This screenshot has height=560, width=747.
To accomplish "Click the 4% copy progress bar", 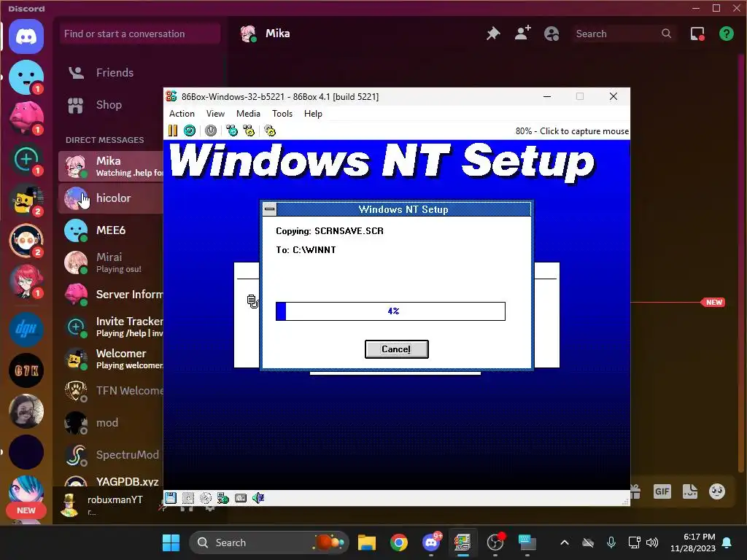I will click(390, 311).
